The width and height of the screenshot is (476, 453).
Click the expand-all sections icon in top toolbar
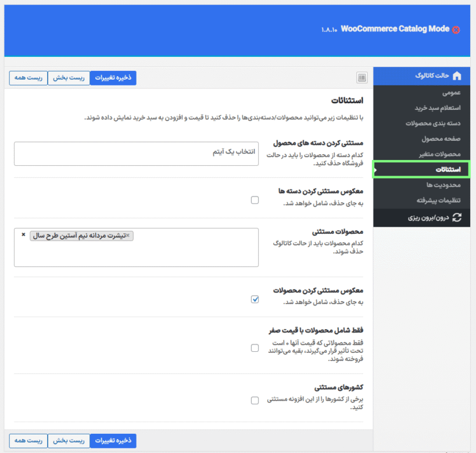[362, 78]
